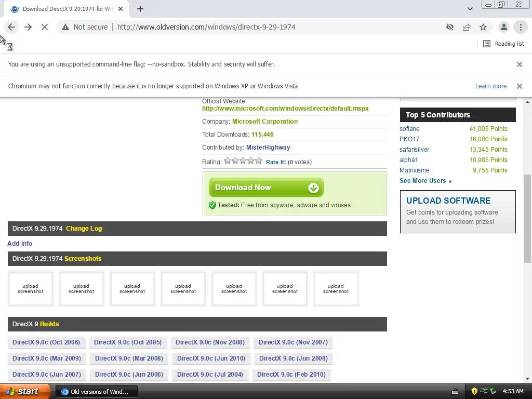The width and height of the screenshot is (532, 399).
Task: View contributor PKO17's profile
Action: (x=409, y=139)
